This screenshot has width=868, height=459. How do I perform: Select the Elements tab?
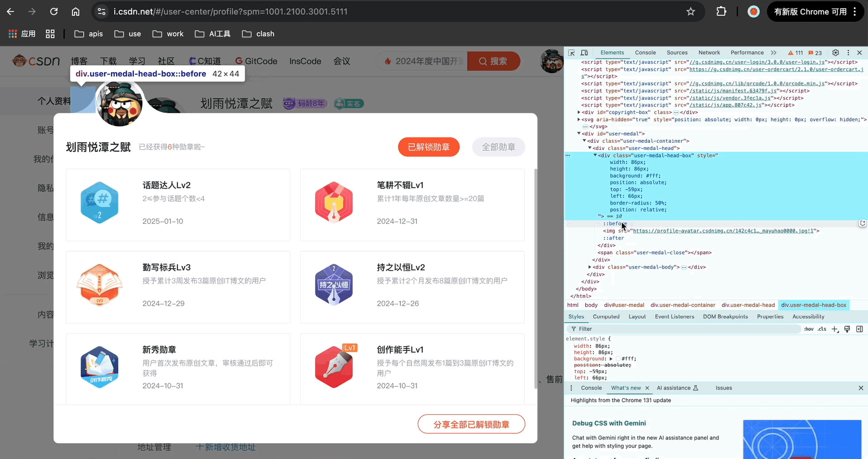click(x=612, y=53)
